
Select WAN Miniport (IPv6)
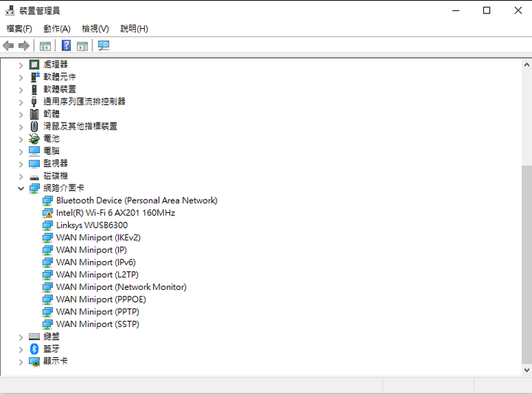96,262
